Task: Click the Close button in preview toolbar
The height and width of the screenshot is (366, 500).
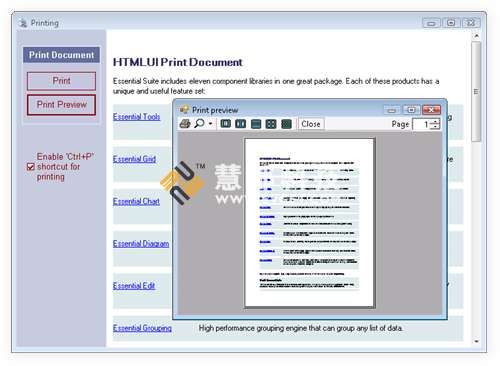Action: [x=311, y=124]
